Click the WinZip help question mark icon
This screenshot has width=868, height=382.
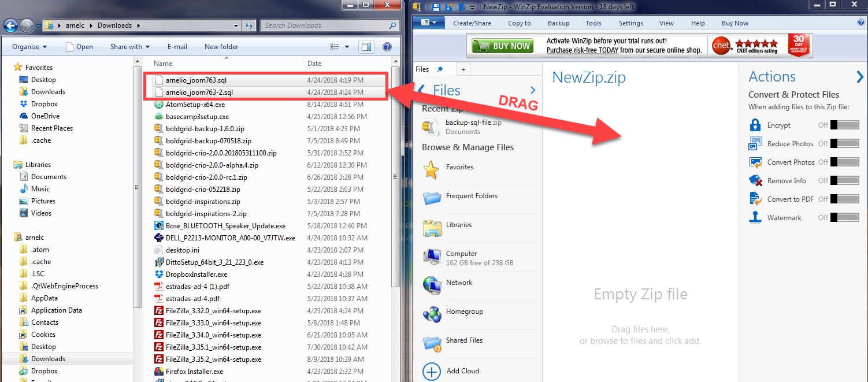coord(861,23)
